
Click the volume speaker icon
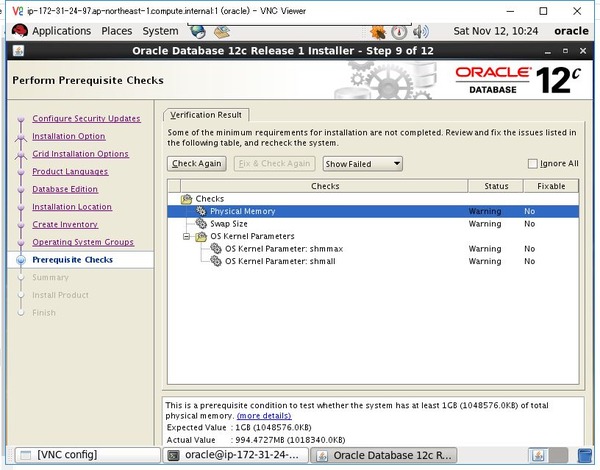tap(421, 32)
